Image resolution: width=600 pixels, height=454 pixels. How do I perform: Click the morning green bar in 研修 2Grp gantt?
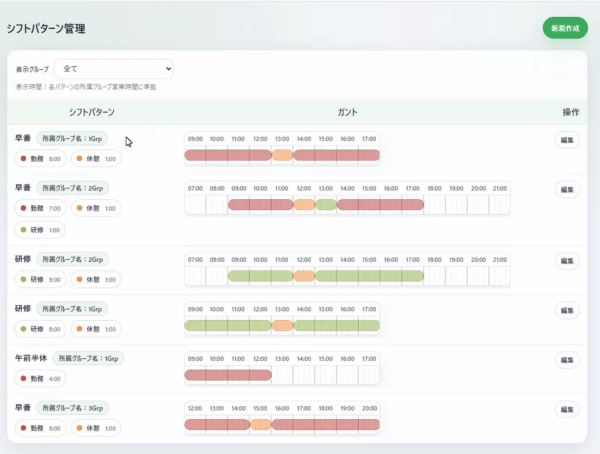[261, 276]
